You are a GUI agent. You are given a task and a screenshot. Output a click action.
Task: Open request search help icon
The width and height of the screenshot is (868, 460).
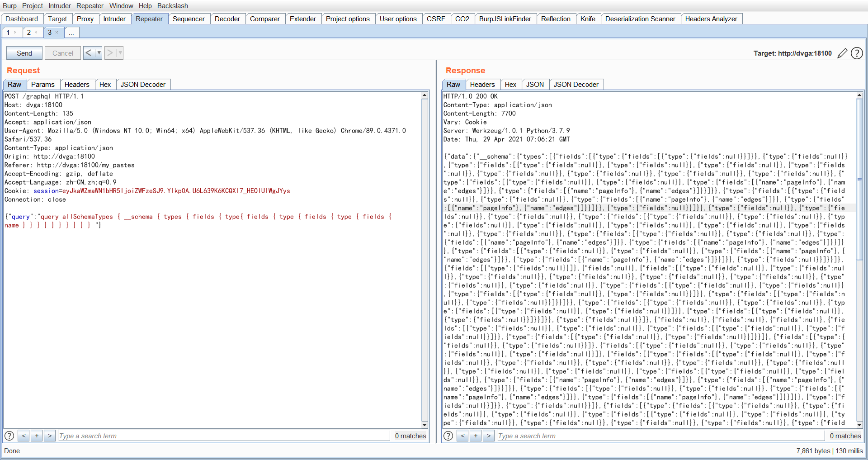click(x=9, y=436)
